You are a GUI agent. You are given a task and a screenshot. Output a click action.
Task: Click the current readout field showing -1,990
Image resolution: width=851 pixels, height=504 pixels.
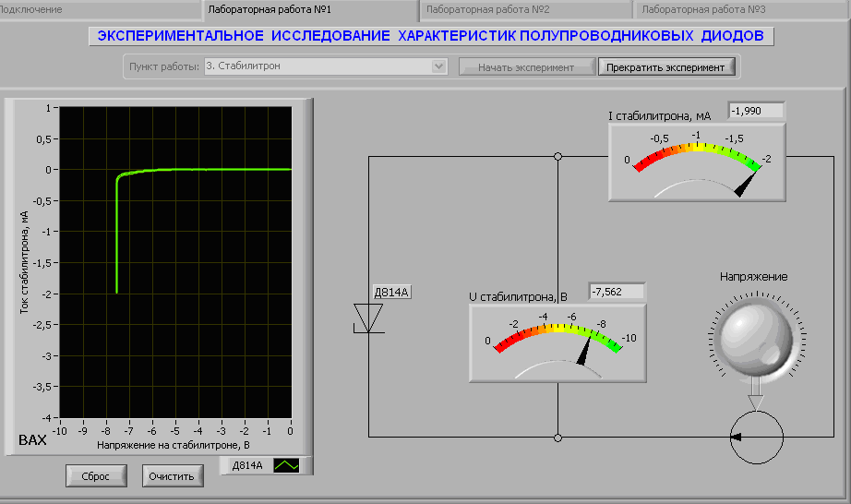tap(756, 111)
